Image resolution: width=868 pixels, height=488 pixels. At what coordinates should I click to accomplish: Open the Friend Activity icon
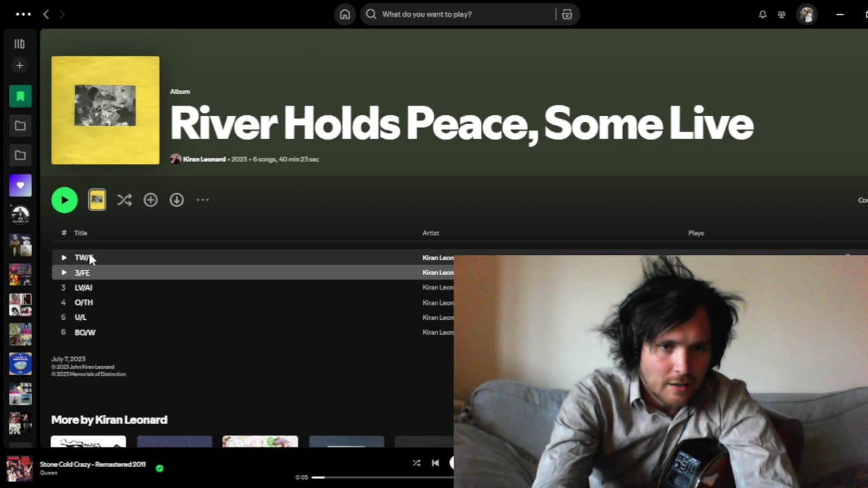781,14
